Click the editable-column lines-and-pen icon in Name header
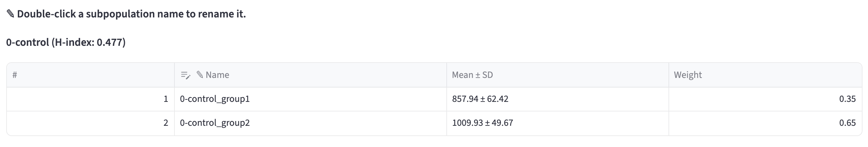Viewport: 868px width, 147px height. point(185,75)
